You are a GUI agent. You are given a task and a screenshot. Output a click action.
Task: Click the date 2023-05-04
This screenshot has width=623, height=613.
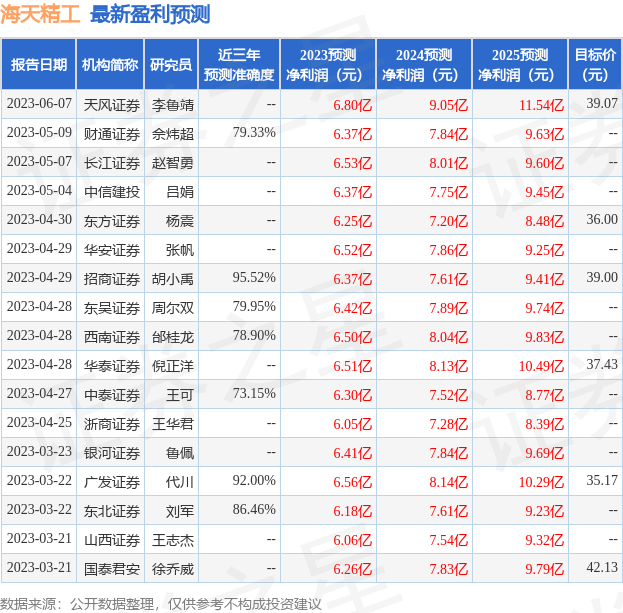point(39,191)
